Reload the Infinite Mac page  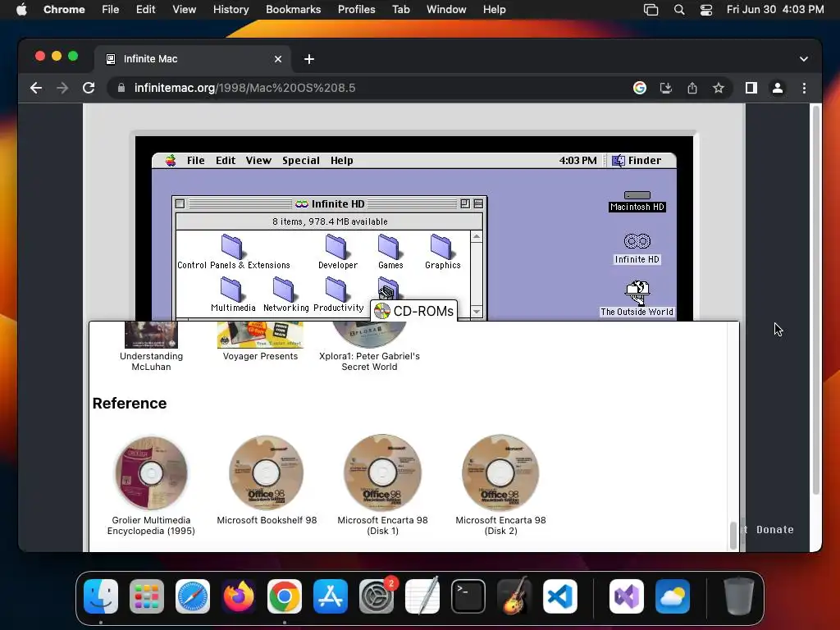pyautogui.click(x=89, y=88)
